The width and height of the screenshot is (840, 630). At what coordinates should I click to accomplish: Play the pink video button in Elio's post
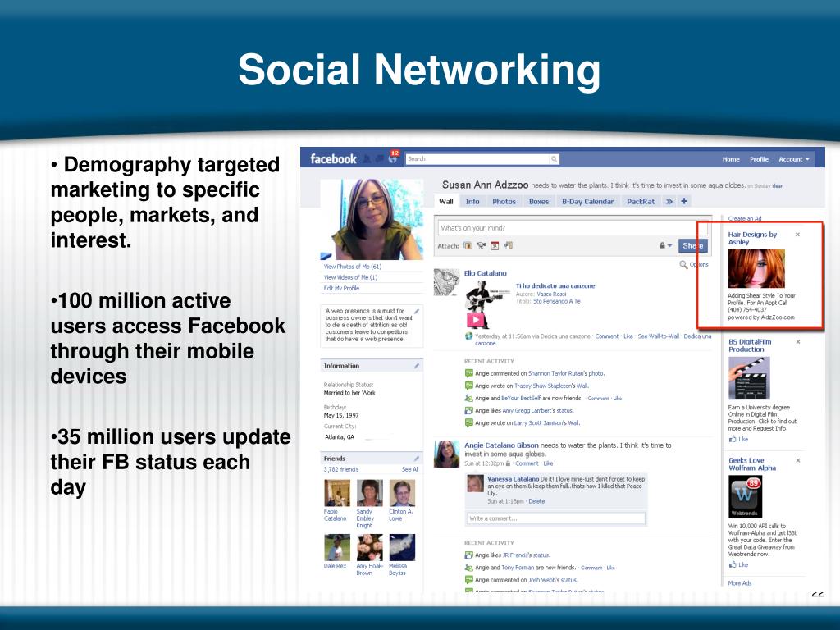(x=476, y=320)
